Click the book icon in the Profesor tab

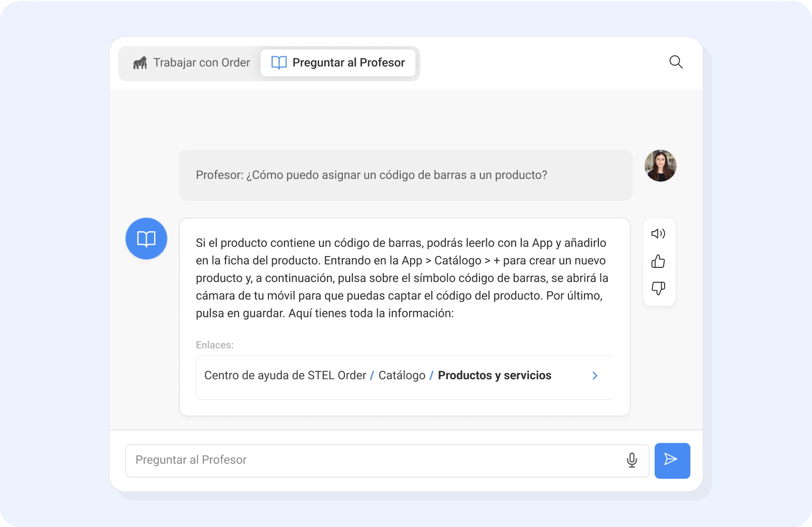tap(279, 63)
